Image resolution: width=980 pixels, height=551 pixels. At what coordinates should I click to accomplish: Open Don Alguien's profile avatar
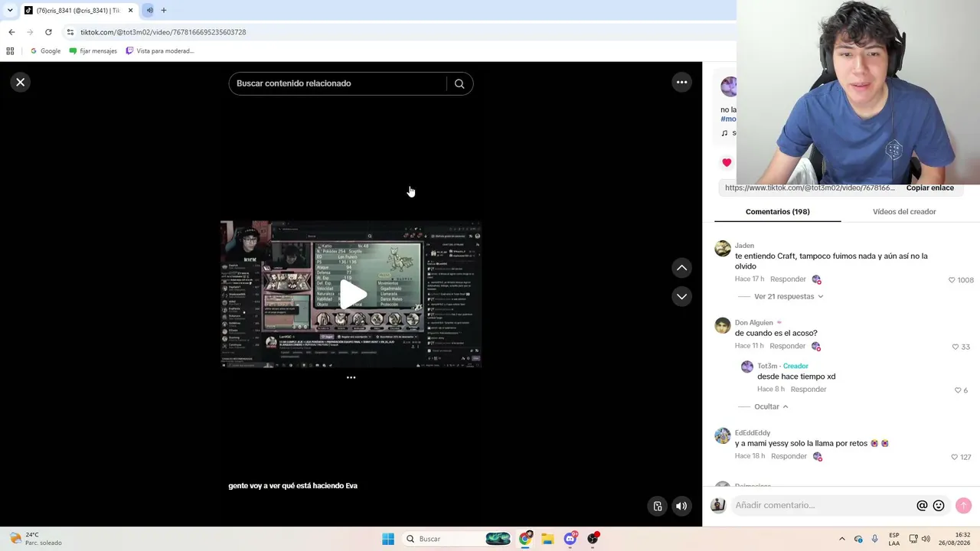pyautogui.click(x=723, y=326)
